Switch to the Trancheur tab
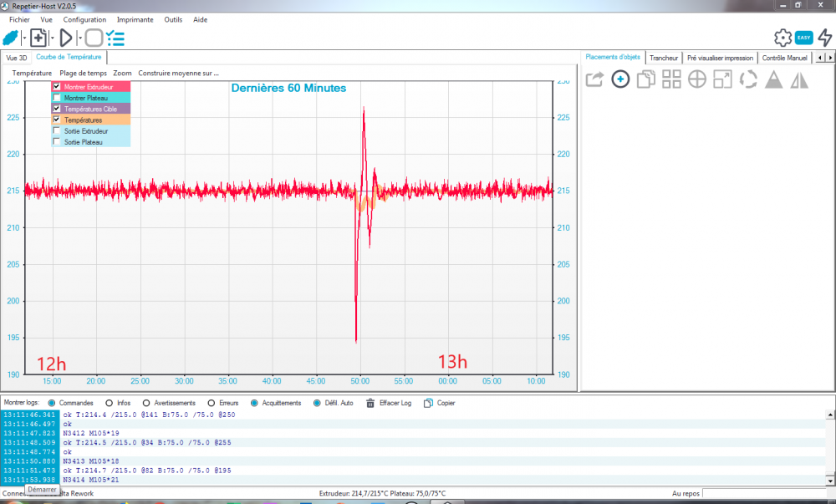836x504 pixels. point(663,58)
